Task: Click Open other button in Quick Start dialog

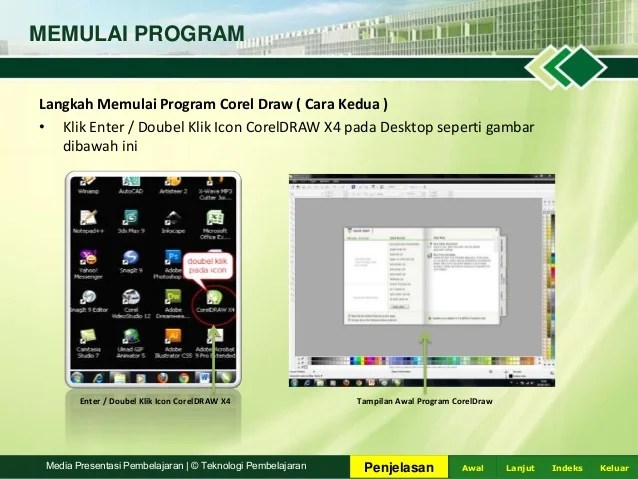Action: pos(399,306)
